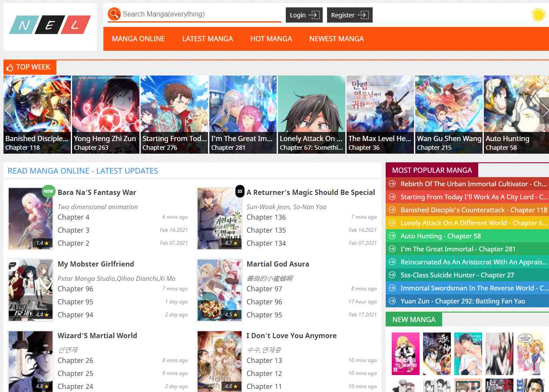Open Wan Gu Shen Wang carousel thumbnail
The image size is (549, 392).
(x=449, y=115)
